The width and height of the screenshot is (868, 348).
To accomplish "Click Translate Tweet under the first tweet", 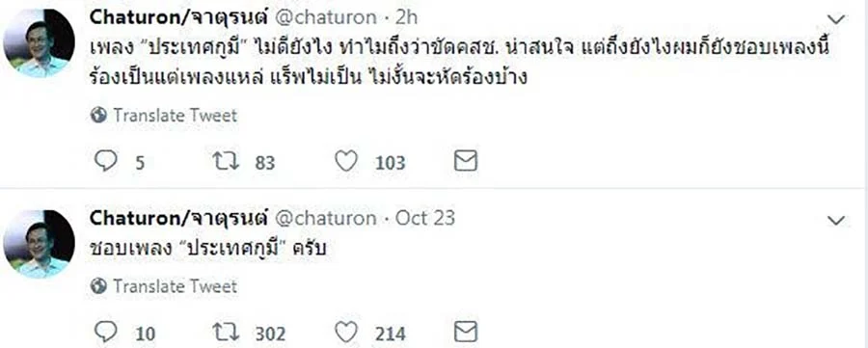I will pos(164,115).
